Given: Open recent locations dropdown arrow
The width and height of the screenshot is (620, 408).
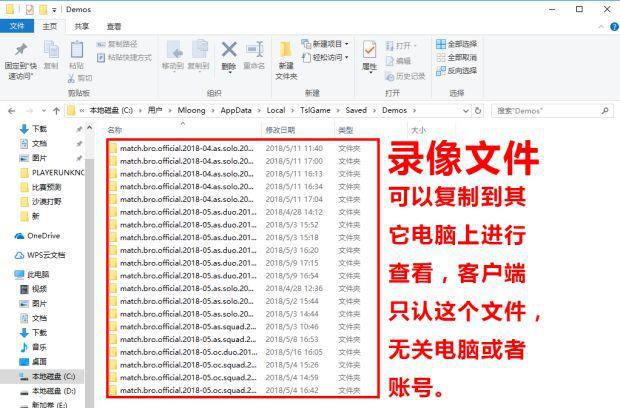Looking at the screenshot, I should [44, 111].
